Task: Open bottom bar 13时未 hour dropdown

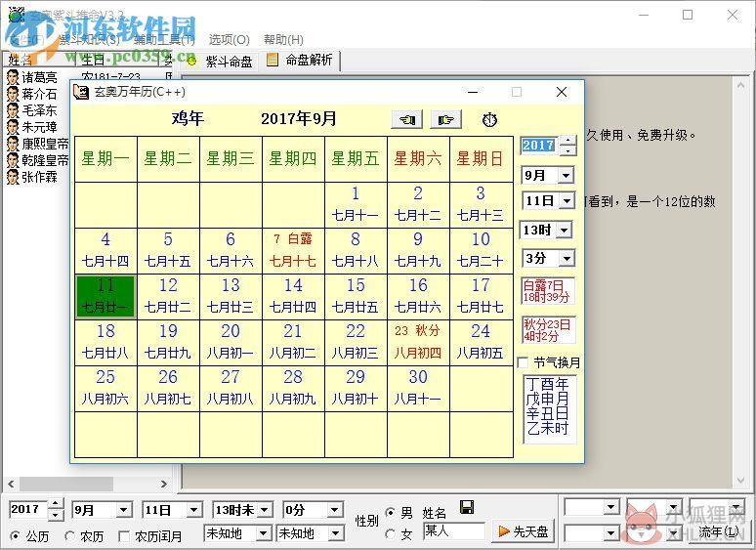Action: tap(265, 510)
